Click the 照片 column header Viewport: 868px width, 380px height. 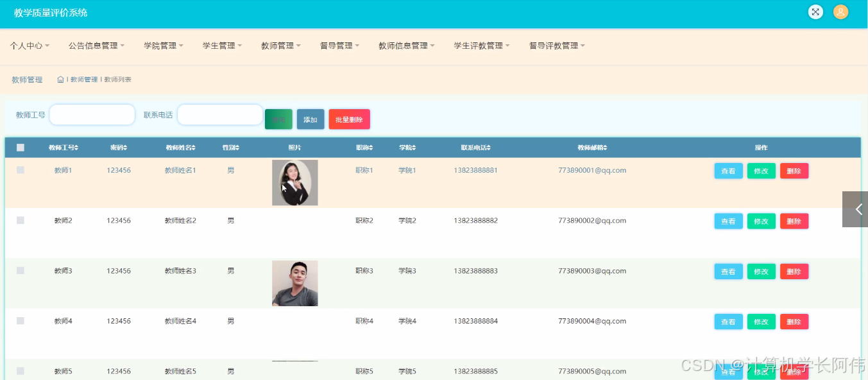coord(294,148)
